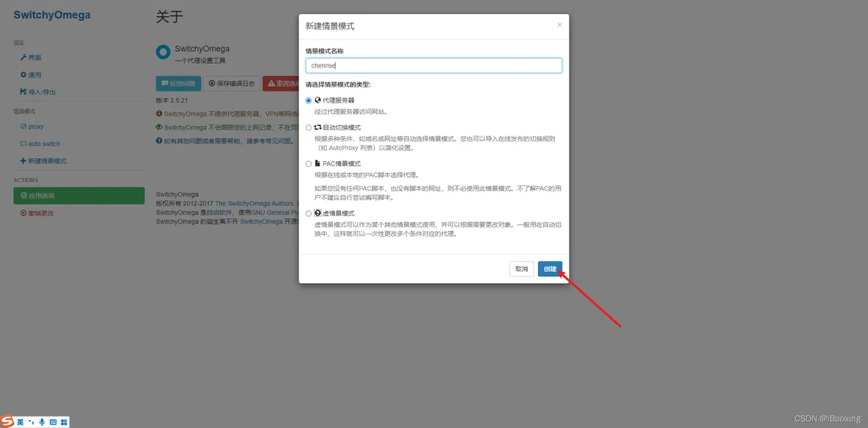
Task: Click the virtual profile icon beside 虚情景模式
Action: [x=317, y=213]
